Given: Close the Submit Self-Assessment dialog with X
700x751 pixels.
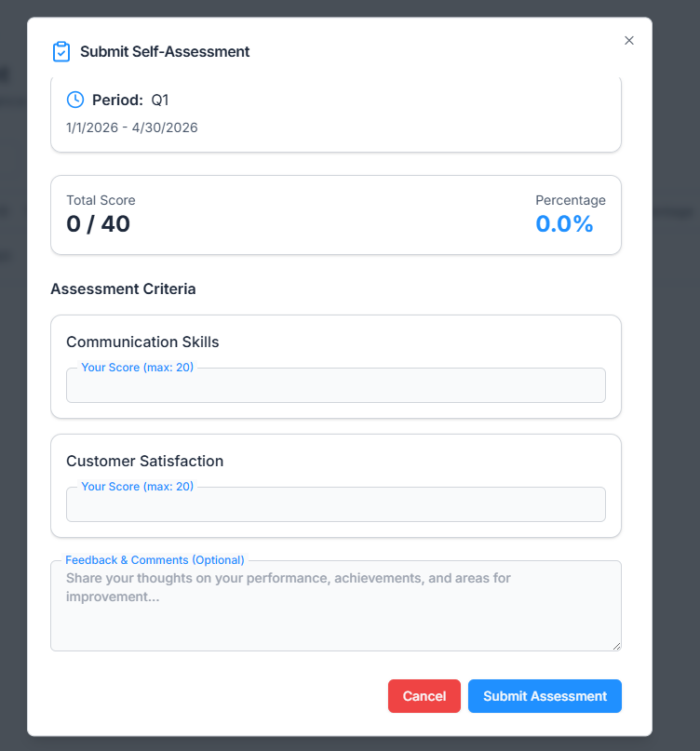Looking at the screenshot, I should coord(629,40).
